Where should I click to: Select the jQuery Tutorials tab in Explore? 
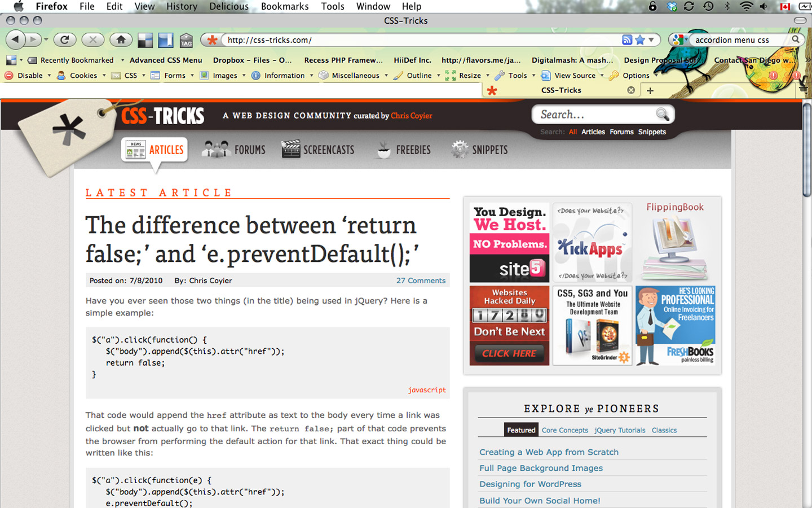620,430
